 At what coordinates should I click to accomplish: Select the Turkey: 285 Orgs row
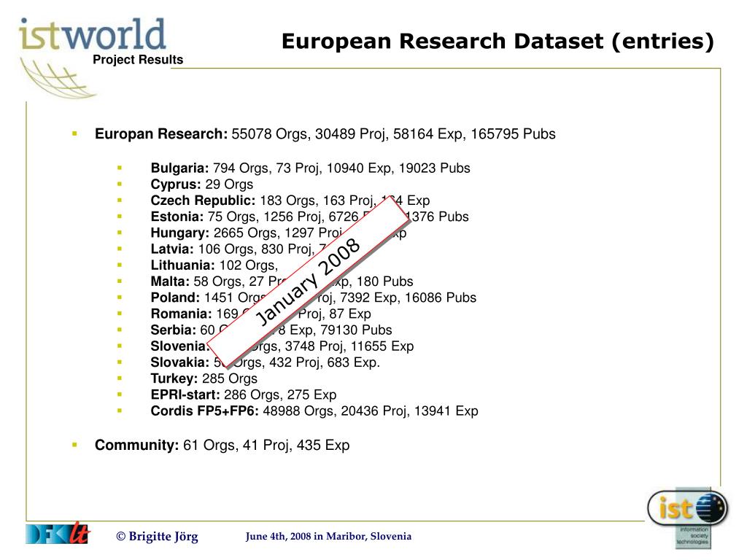[x=204, y=378]
